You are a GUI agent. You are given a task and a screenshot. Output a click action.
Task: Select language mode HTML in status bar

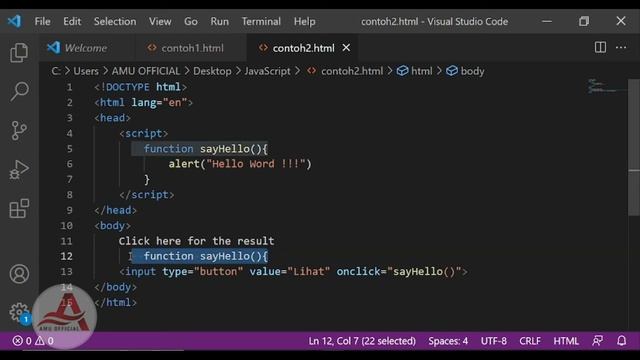(566, 340)
